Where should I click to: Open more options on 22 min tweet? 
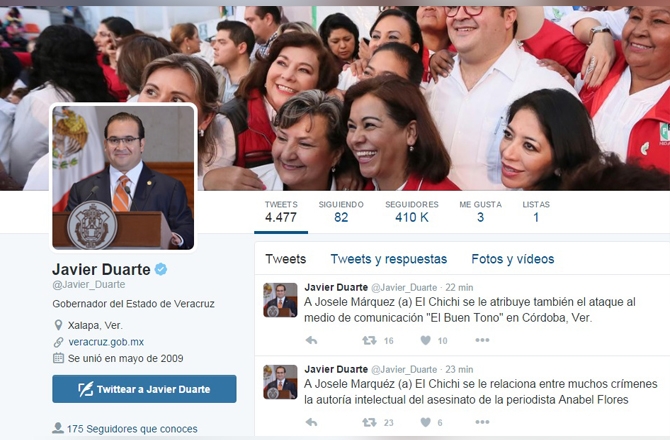pyautogui.click(x=482, y=340)
